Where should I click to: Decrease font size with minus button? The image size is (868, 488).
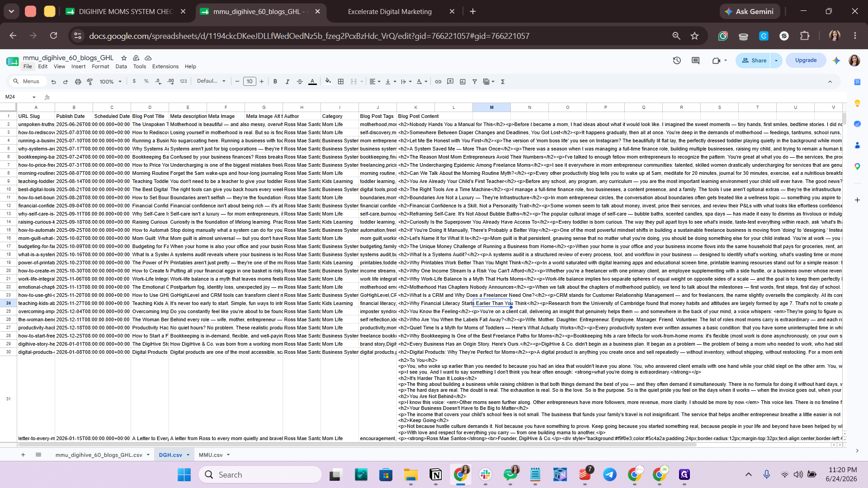237,81
